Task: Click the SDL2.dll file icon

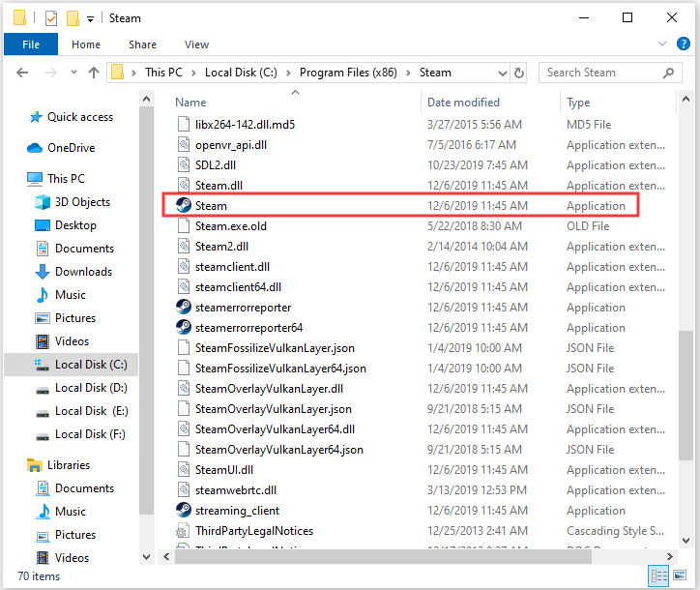Action: [184, 164]
